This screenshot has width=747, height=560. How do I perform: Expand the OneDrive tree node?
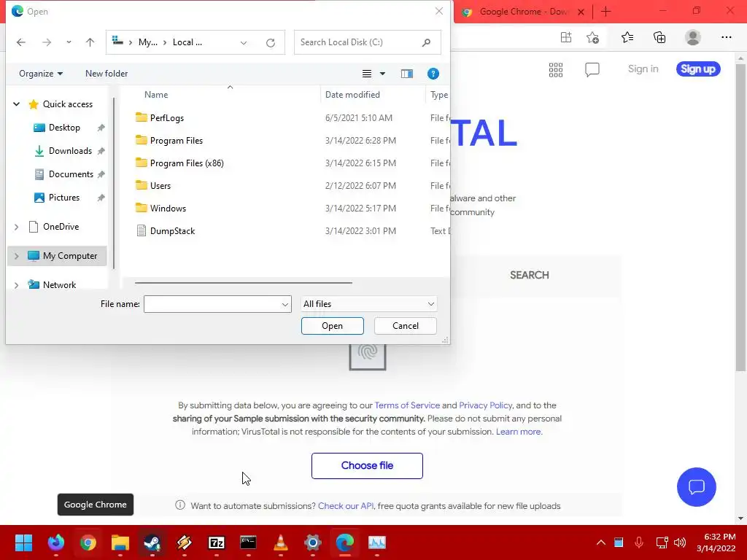[16, 227]
